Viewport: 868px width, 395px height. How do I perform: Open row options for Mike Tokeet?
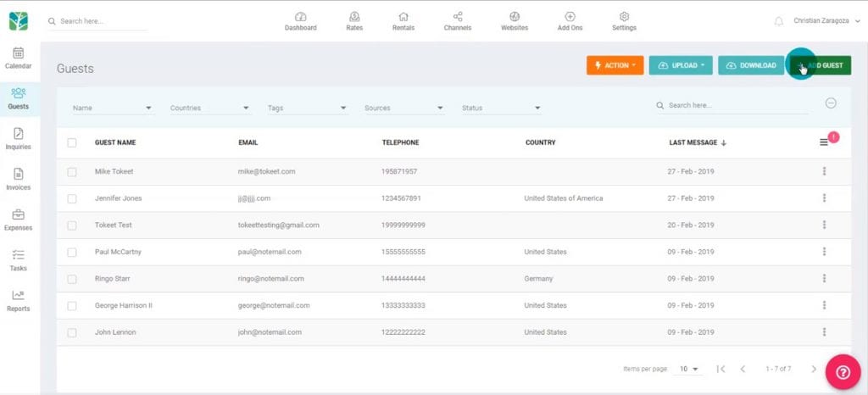(824, 171)
